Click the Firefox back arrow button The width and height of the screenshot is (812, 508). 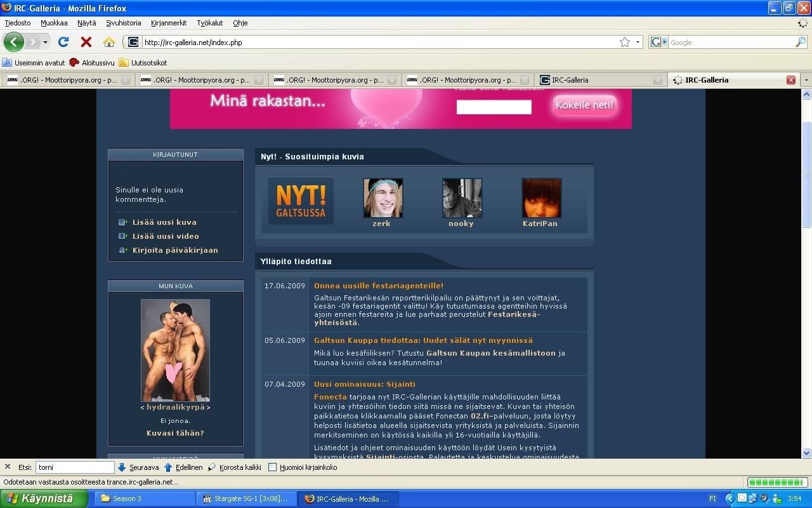pos(13,43)
